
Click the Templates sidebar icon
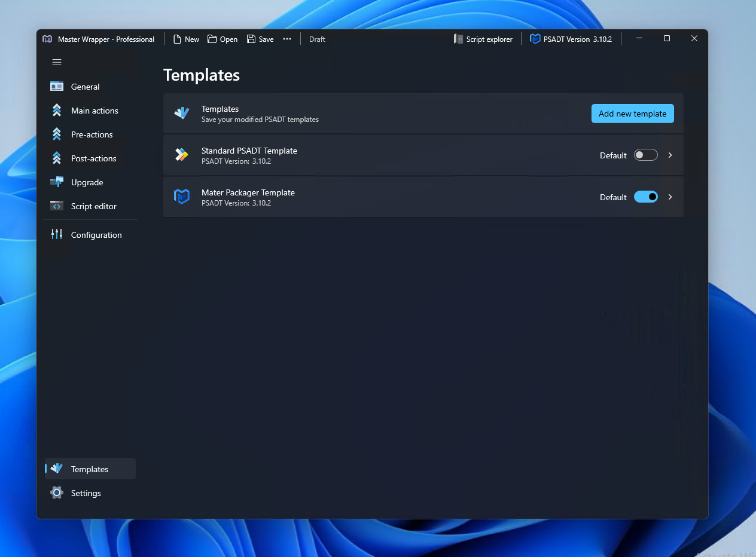click(x=57, y=469)
